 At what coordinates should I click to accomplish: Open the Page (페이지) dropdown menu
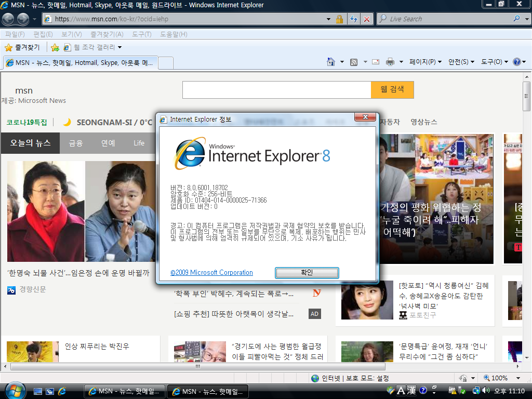click(425, 62)
